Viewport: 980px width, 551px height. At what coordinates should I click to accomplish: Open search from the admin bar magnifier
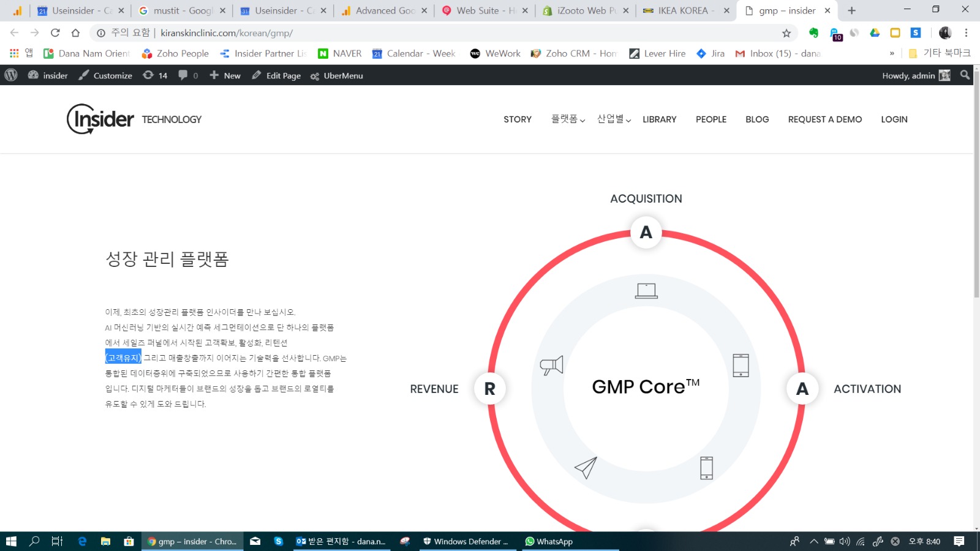coord(965,75)
